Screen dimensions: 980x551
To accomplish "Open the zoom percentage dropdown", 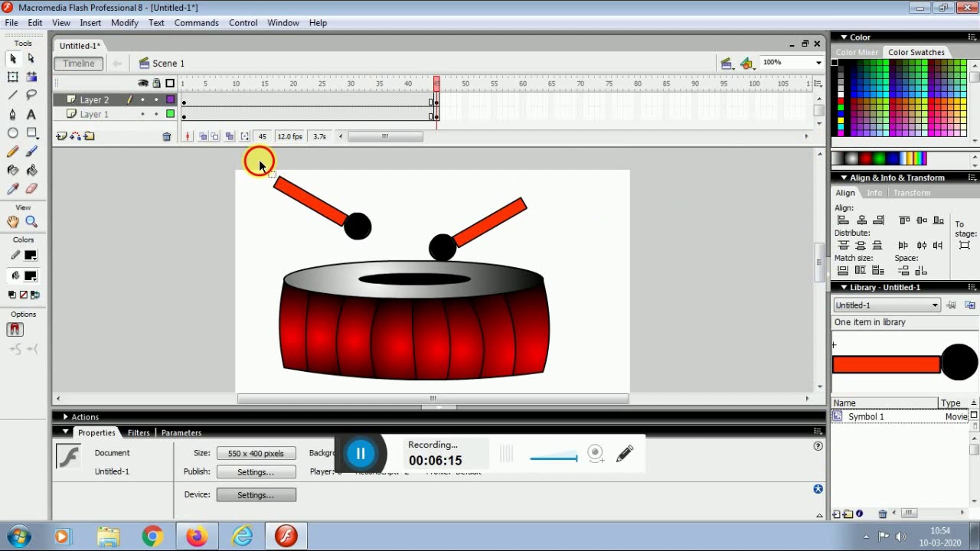I will (x=818, y=63).
